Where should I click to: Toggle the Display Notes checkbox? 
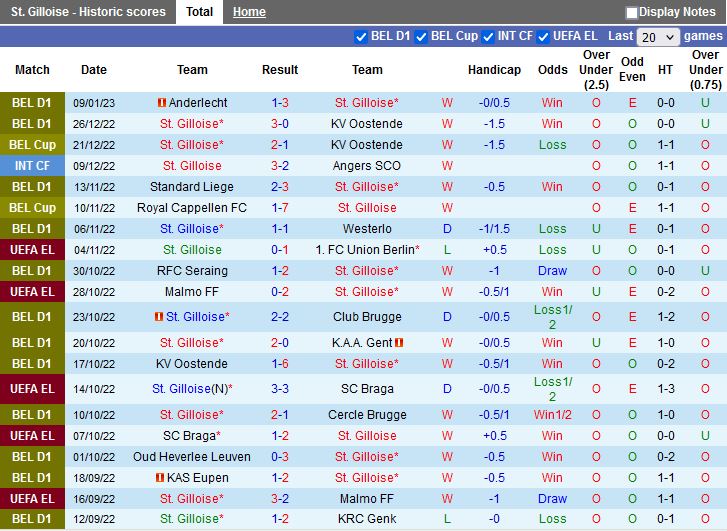pos(631,13)
